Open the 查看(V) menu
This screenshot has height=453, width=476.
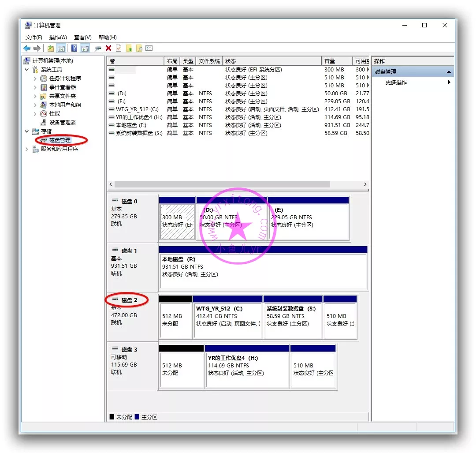pyautogui.click(x=82, y=37)
